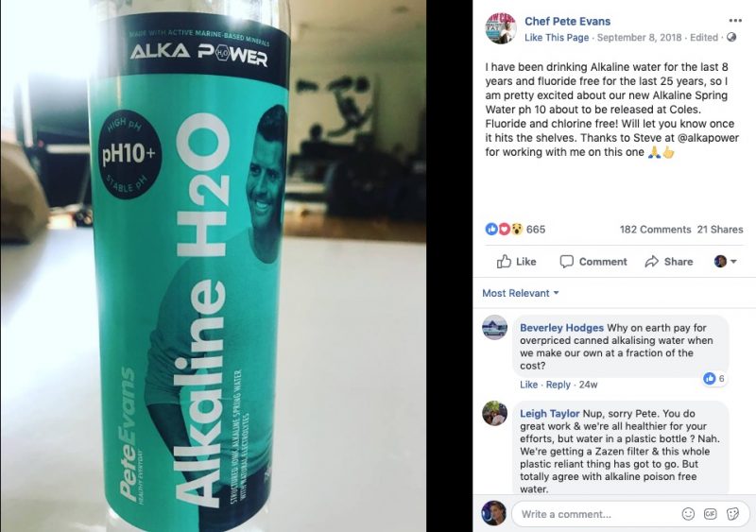Screen dimensions: 756x532
Task: Open Leigh Taylor's profile
Action: point(550,414)
